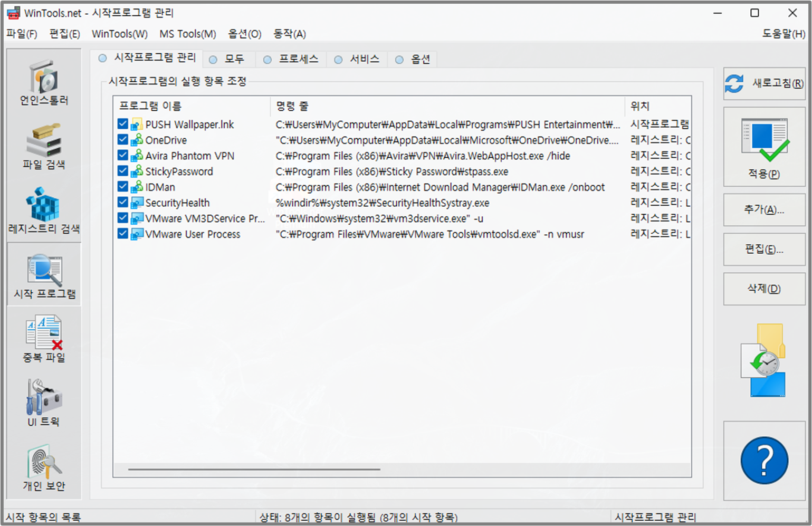Open the 편집(E) menu

click(x=64, y=34)
